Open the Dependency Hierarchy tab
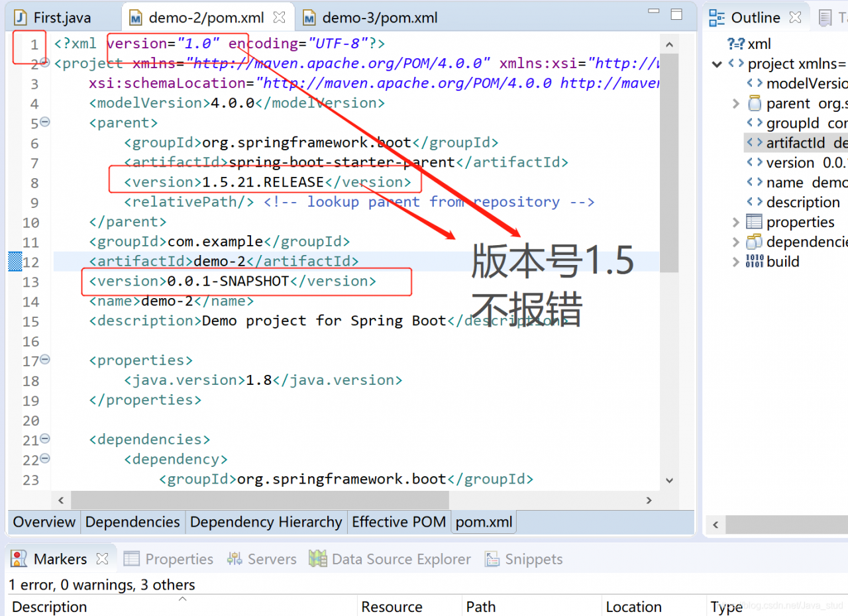The width and height of the screenshot is (848, 616). coord(266,522)
